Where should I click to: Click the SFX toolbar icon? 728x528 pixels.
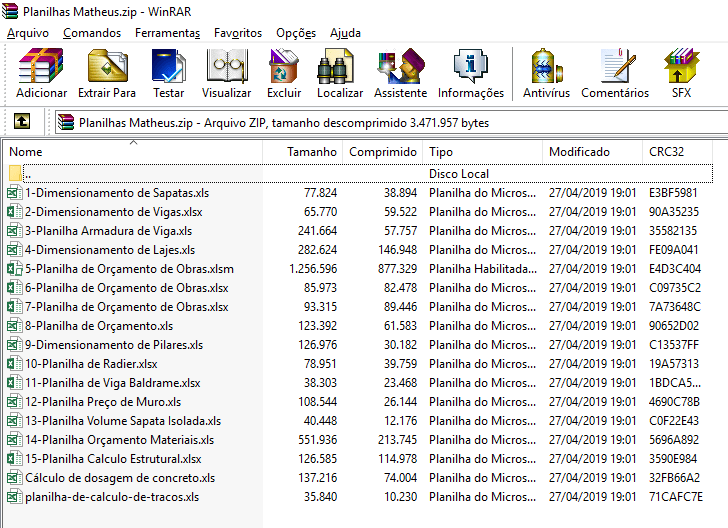tap(681, 73)
